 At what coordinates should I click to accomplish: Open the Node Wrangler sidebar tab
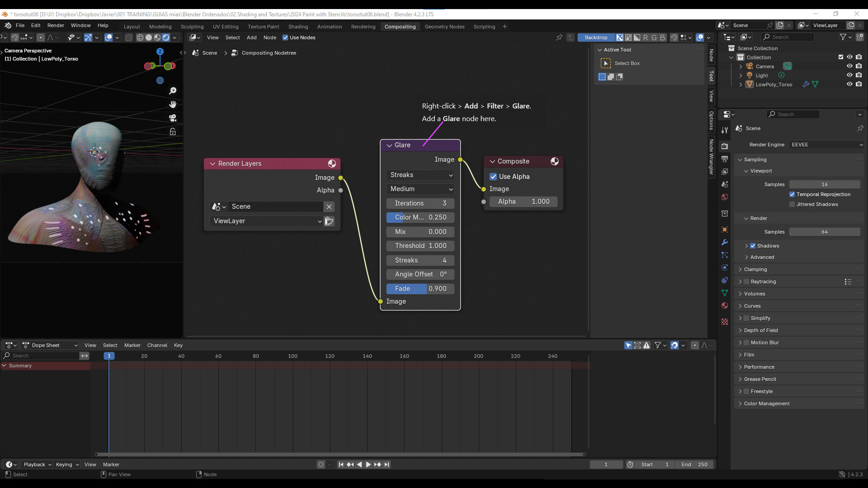coord(711,157)
